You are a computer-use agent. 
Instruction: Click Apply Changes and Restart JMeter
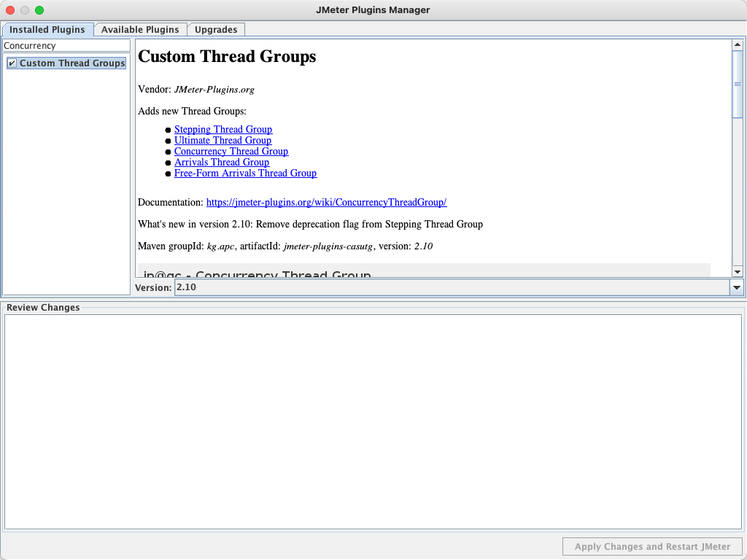[652, 547]
